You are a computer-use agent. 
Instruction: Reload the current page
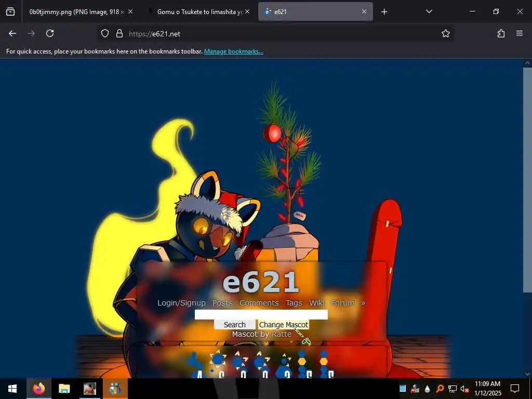click(50, 33)
